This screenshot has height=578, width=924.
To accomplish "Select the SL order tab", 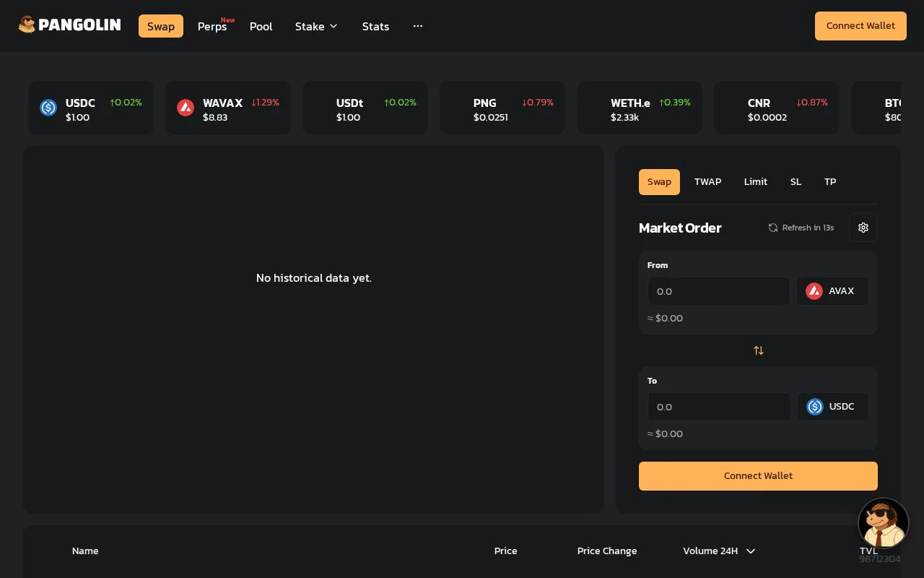I will tap(796, 182).
